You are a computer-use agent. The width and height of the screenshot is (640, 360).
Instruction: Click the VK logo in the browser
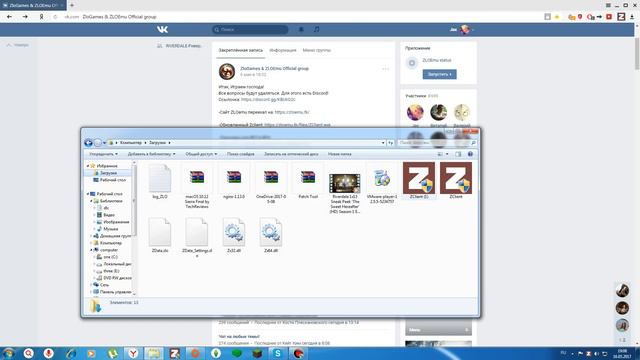pos(162,29)
